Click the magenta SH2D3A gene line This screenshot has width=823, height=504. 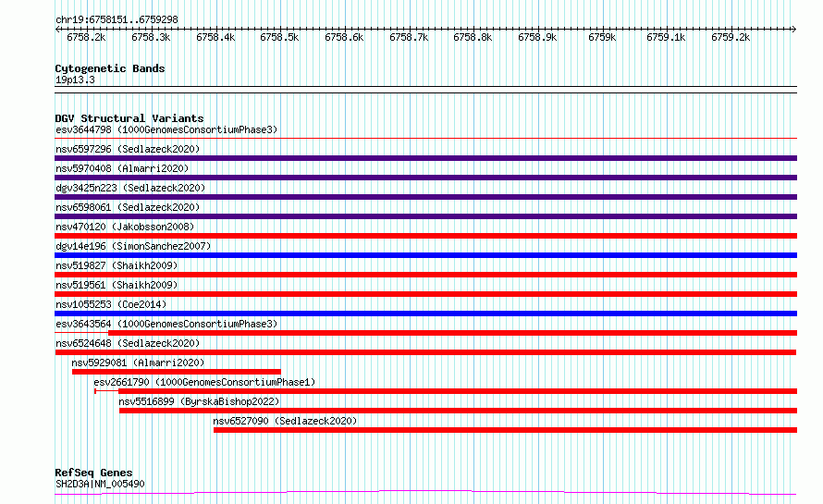click(425, 493)
